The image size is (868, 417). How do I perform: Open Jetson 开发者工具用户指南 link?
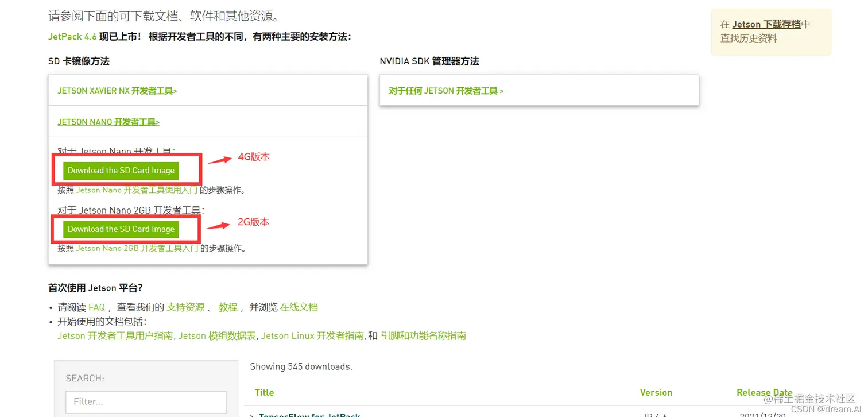click(115, 336)
